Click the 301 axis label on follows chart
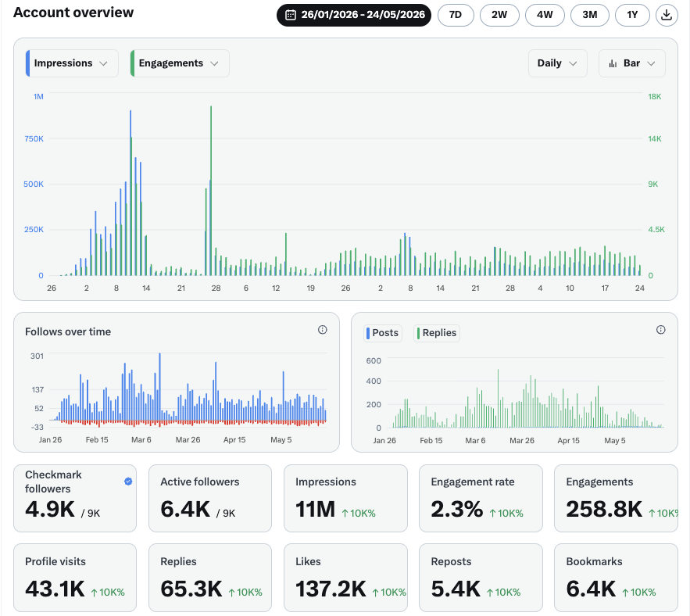 click(37, 356)
